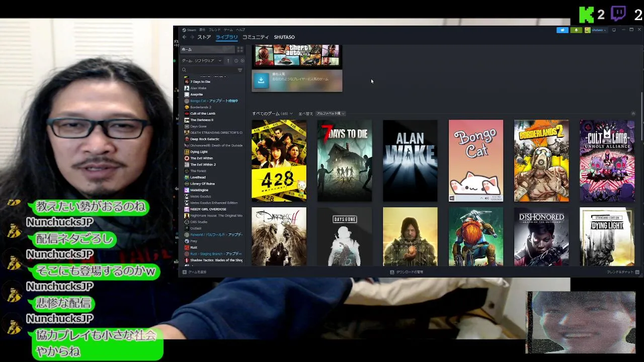The image size is (644, 362).
Task: Click the Rust list icon
Action: point(187,247)
